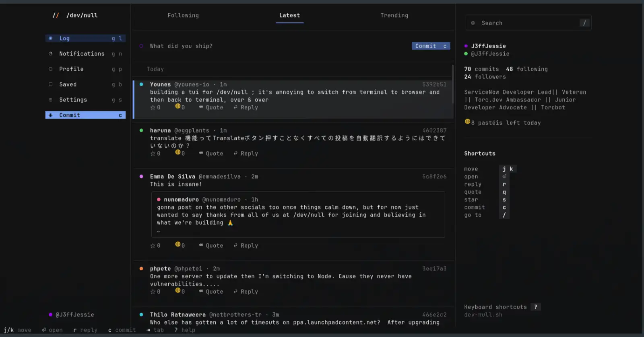Give a pastel to phpete's post
This screenshot has height=337, width=644.
[180, 291]
